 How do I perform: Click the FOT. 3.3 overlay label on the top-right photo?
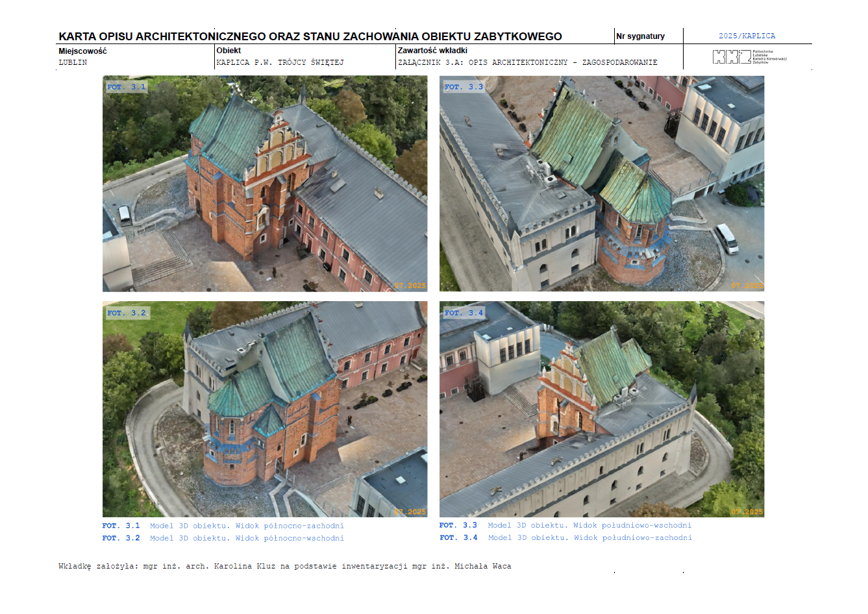(464, 87)
